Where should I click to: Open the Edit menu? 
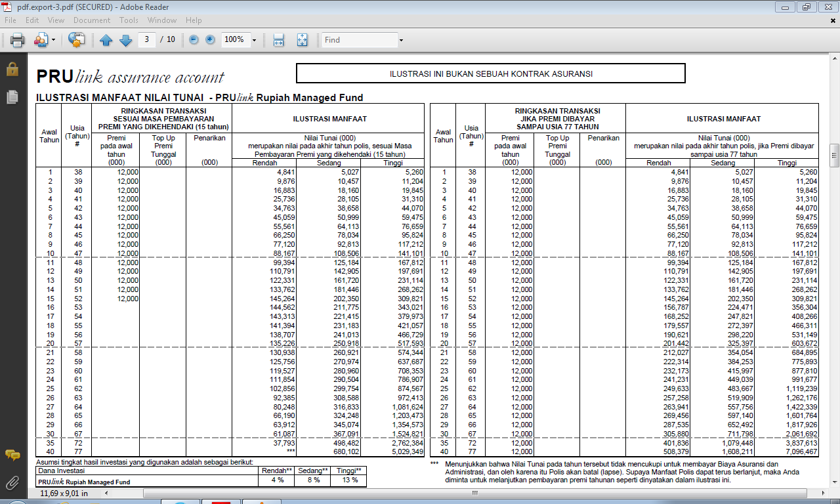point(31,20)
